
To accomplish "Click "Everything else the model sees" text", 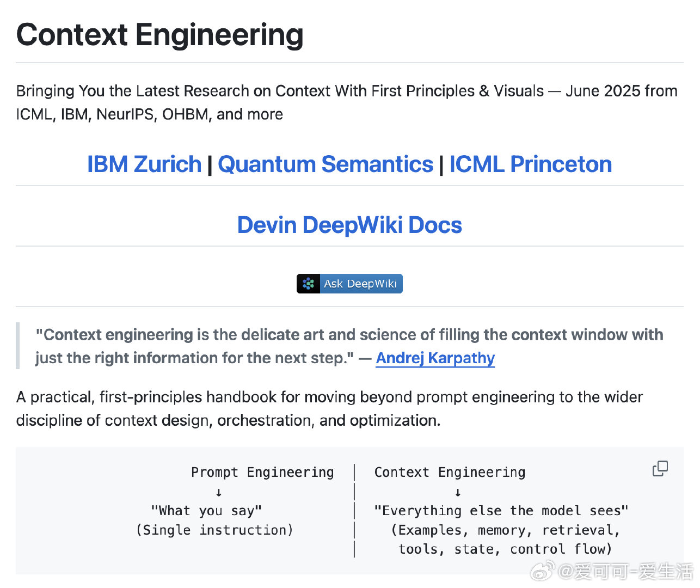I will (x=501, y=511).
